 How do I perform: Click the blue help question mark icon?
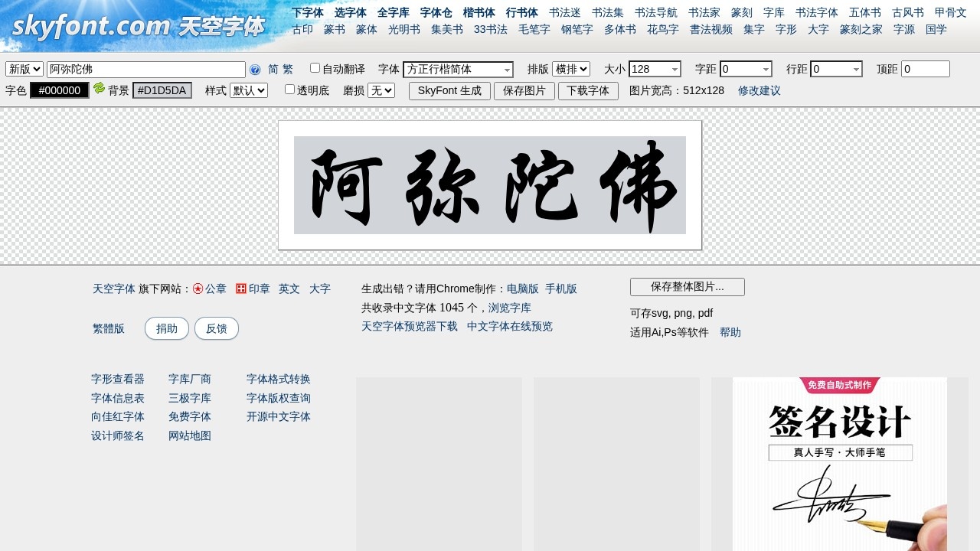255,69
